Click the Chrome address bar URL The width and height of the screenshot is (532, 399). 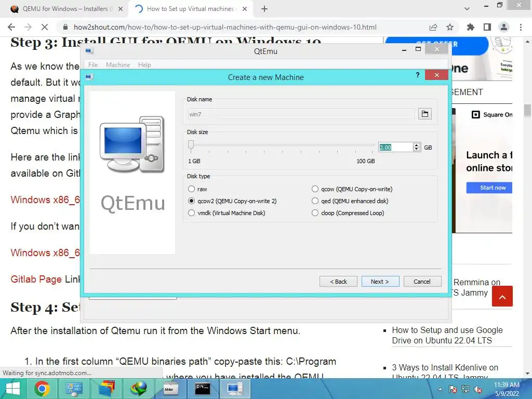[225, 27]
